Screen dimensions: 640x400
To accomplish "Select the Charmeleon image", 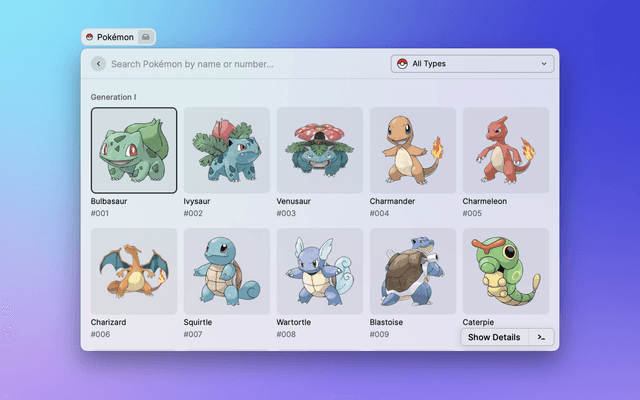I will click(x=506, y=150).
